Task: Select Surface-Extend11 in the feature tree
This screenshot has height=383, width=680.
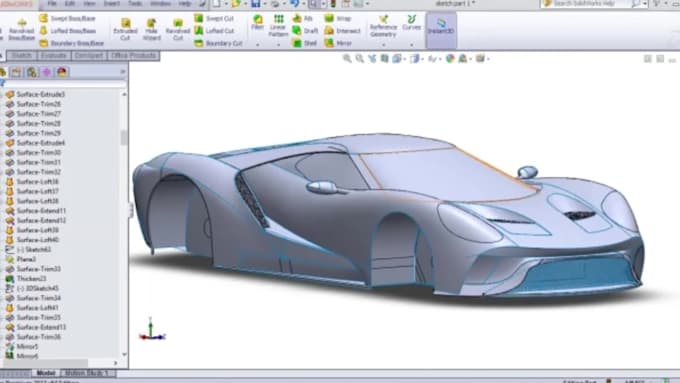Action: click(36, 211)
